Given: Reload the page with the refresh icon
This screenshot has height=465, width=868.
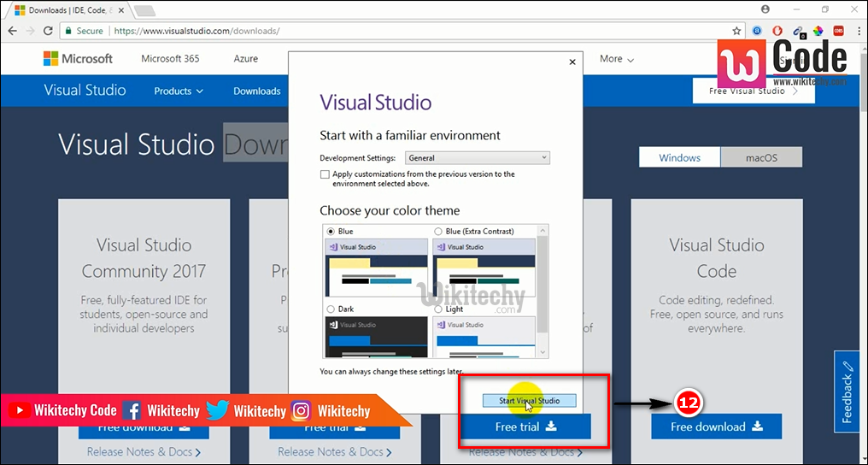Looking at the screenshot, I should [x=49, y=31].
